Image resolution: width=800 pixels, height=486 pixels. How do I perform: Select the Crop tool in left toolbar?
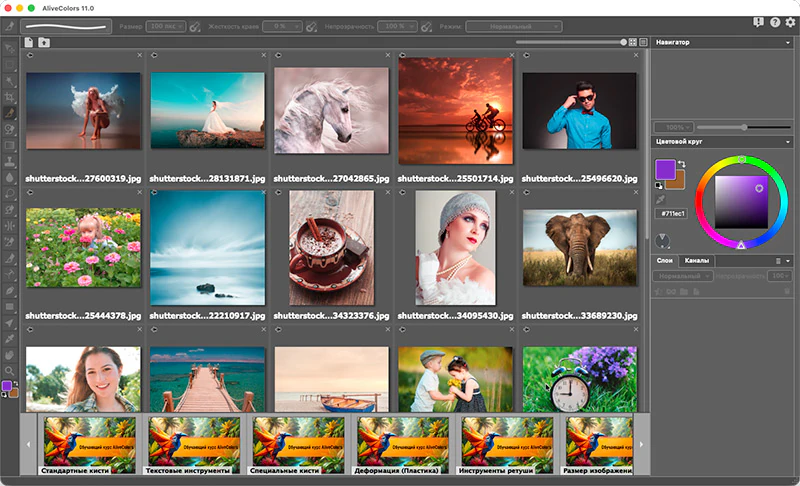(x=9, y=97)
